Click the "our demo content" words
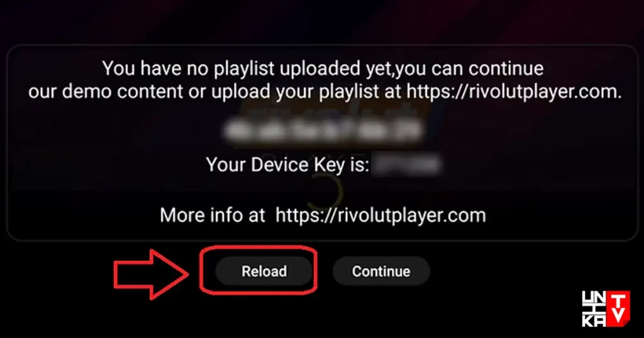644x338 pixels. tap(106, 92)
